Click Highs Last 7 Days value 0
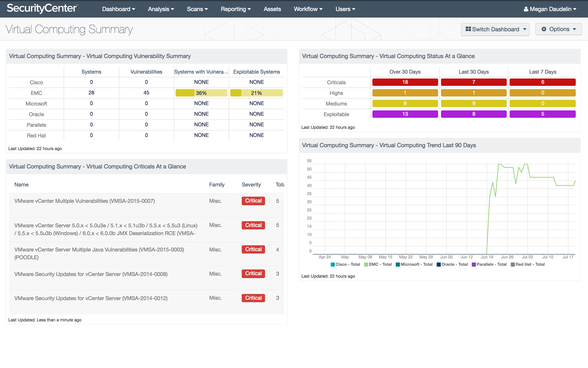588x368 pixels. [542, 93]
